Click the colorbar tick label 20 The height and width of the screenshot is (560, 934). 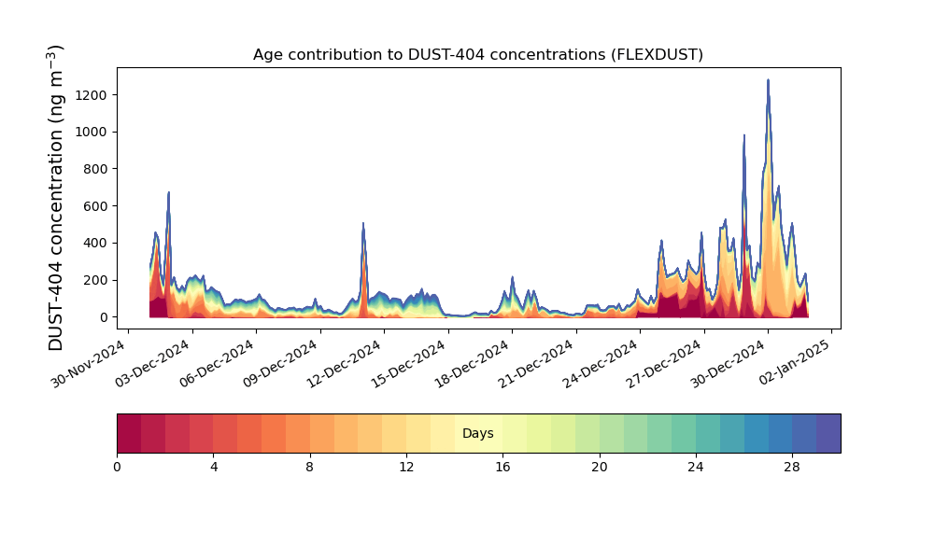[x=600, y=468]
